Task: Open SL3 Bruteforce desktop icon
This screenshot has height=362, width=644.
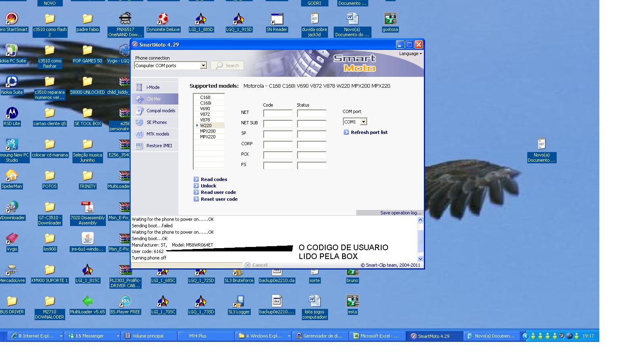Action: point(239,276)
